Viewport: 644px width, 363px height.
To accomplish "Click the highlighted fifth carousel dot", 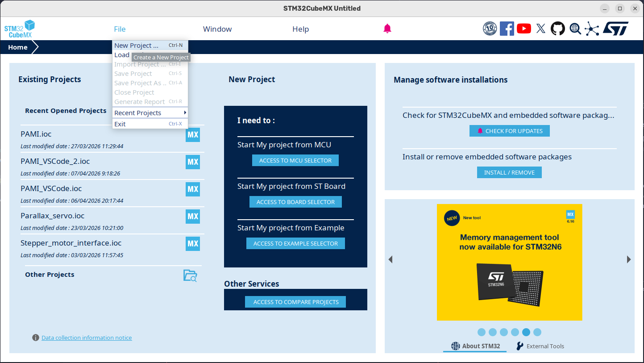I will pos(526,332).
